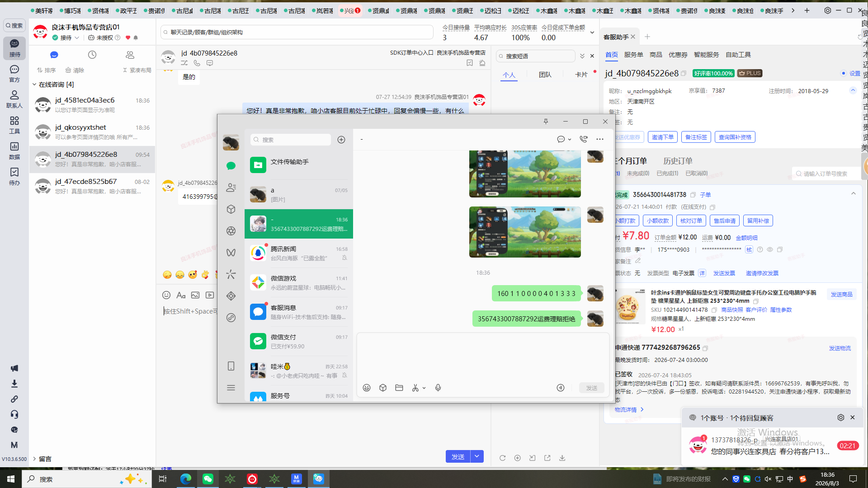Open the WeChat screenshot options dropdown arrow

tap(424, 388)
